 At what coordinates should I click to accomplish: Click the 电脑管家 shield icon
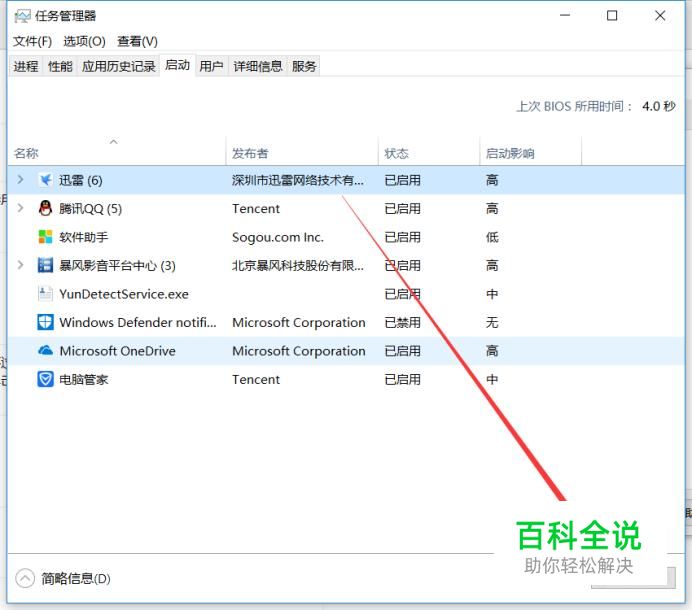point(45,379)
